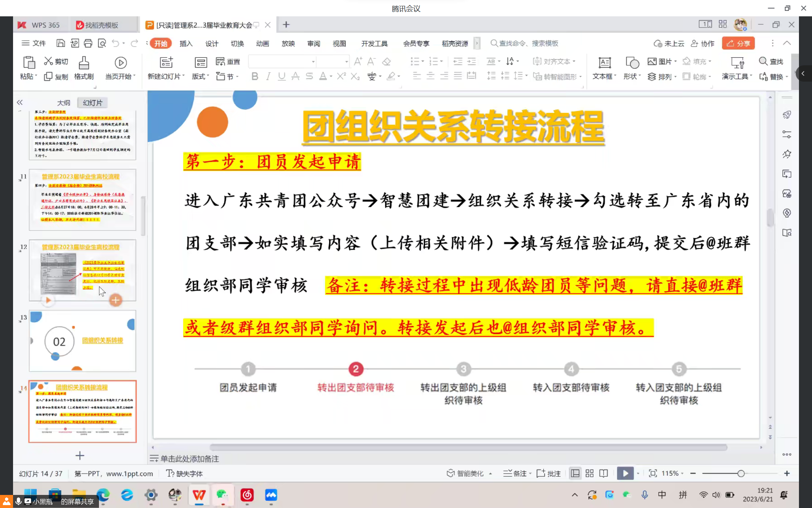This screenshot has height=508, width=812.
Task: Click the zoom slider handle
Action: [741, 473]
